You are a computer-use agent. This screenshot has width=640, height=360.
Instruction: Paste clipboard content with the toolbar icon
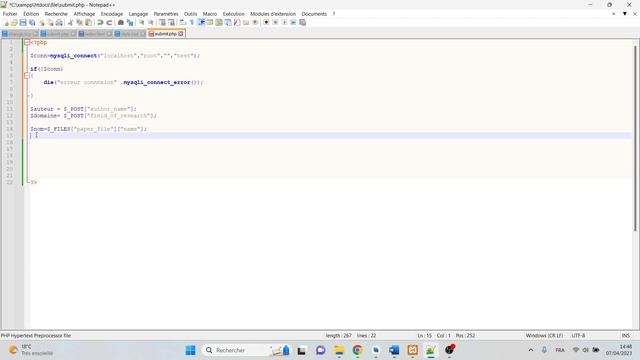[x=88, y=22]
